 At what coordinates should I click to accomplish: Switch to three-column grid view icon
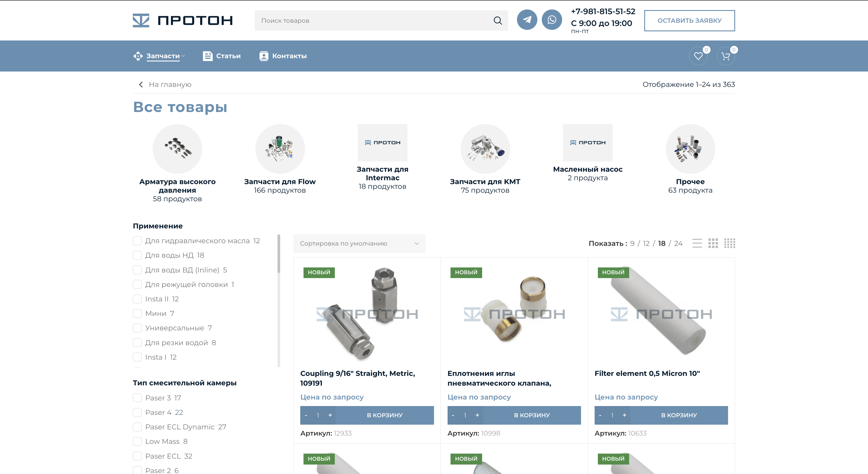[x=713, y=243]
